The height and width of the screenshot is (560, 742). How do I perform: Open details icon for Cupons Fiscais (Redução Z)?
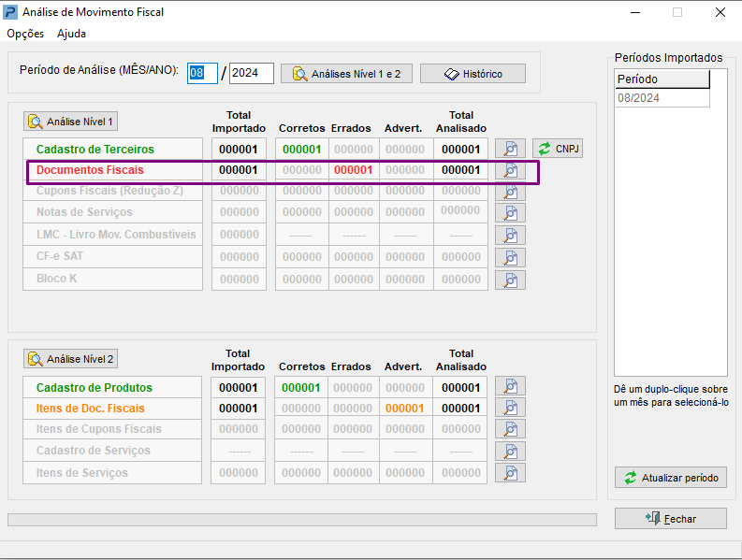[510, 191]
